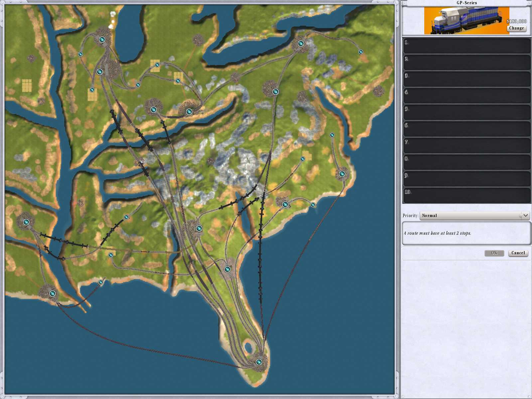Select the large station on far west shore

(26, 222)
